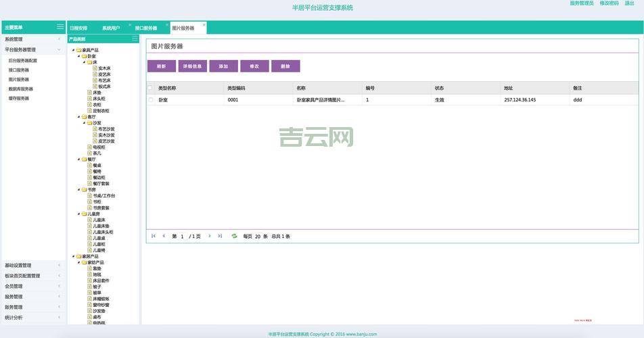The width and height of the screenshot is (644, 338).
Task: Click the 卧室 folder icon
Action: 84,56
